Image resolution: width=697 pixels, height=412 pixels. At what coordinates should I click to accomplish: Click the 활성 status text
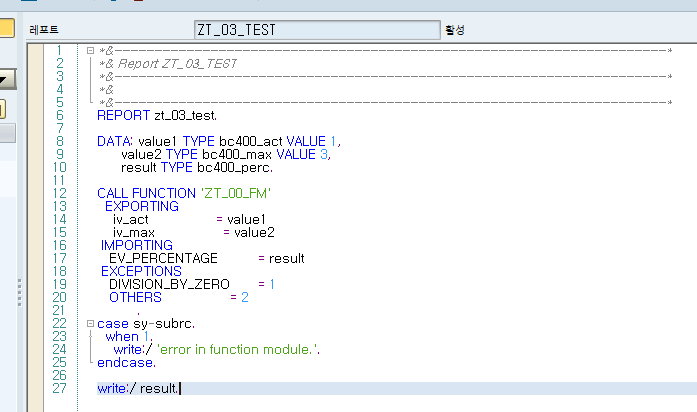pos(455,30)
